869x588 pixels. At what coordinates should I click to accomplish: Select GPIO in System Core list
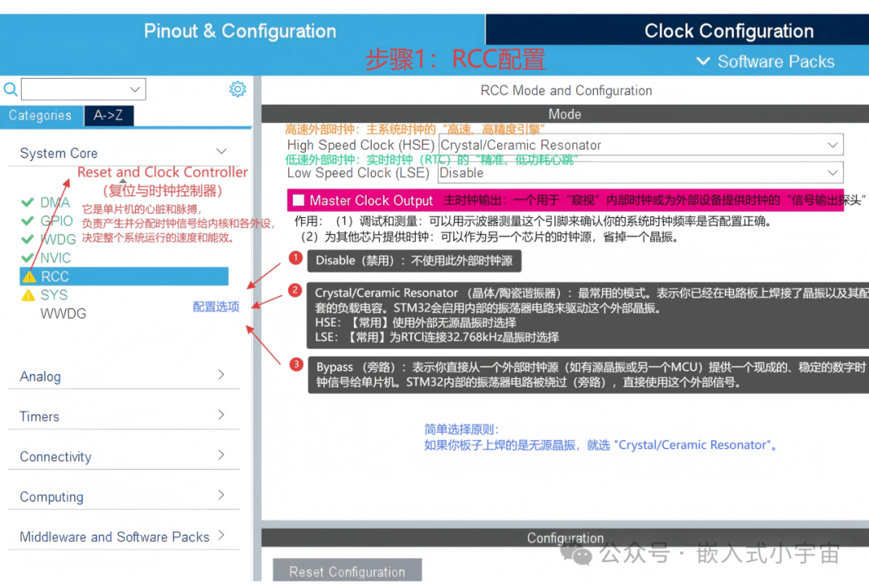tap(56, 221)
